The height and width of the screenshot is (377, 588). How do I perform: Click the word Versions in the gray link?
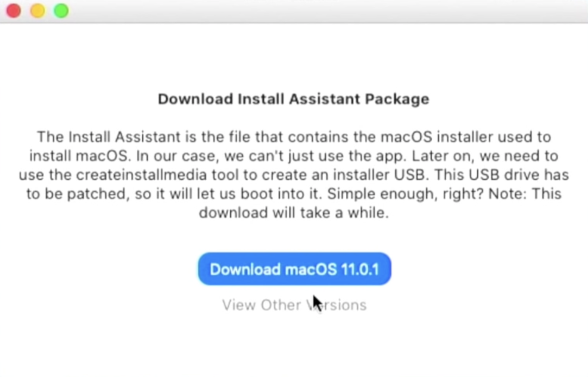337,305
